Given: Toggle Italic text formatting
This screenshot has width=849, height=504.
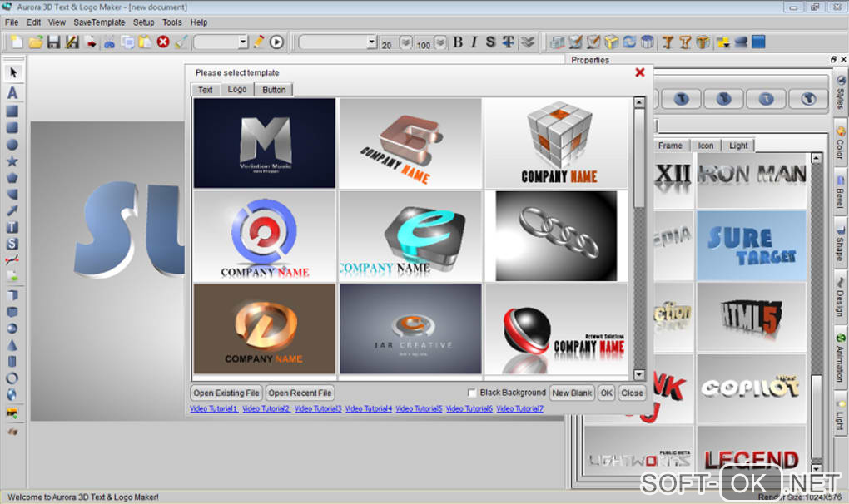Looking at the screenshot, I should click(474, 42).
